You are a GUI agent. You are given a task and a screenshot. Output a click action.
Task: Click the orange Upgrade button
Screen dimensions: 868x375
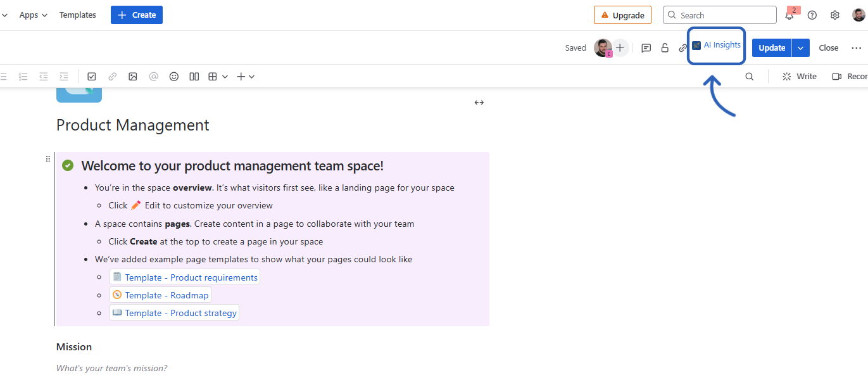[622, 15]
